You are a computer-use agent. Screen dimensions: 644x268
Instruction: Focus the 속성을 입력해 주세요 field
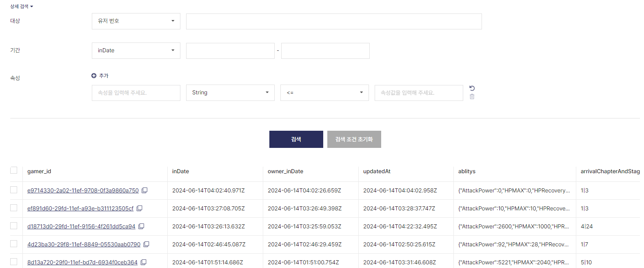point(136,93)
